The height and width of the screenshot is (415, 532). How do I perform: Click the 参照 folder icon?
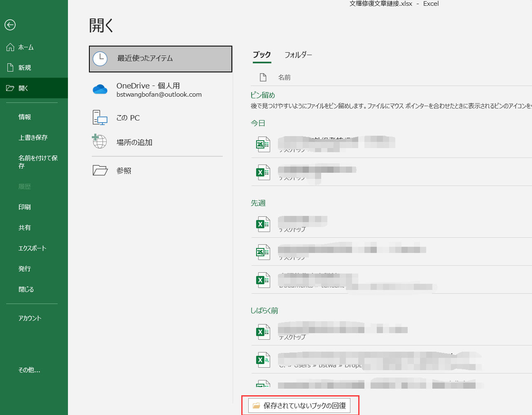100,170
